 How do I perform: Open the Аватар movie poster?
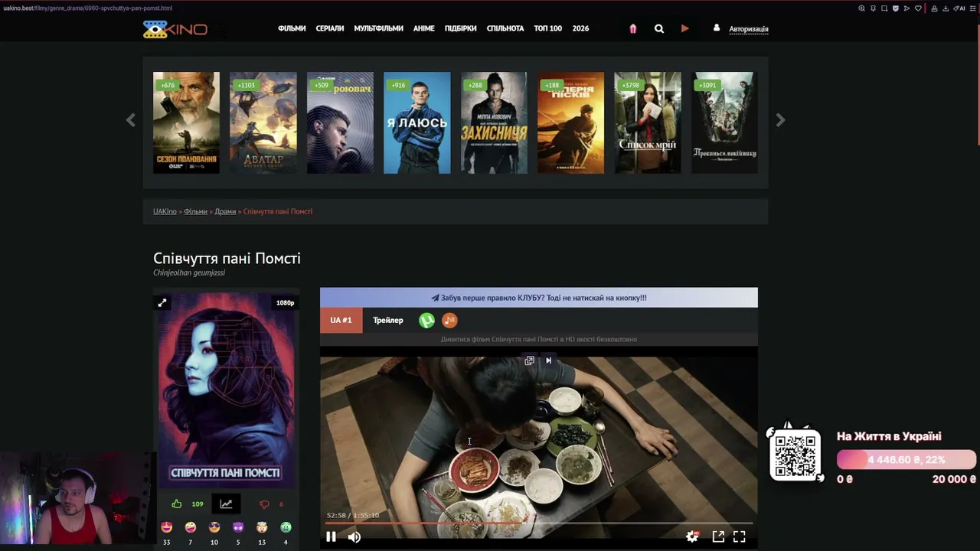click(x=263, y=122)
